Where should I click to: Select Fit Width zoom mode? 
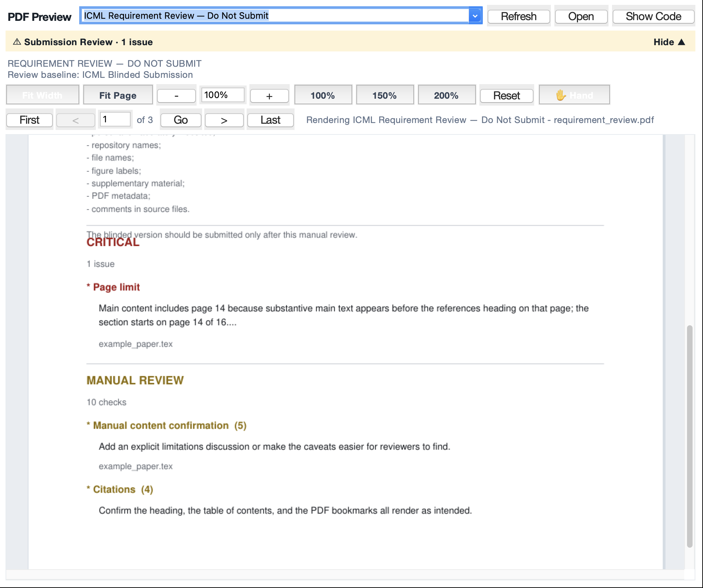pyautogui.click(x=42, y=95)
